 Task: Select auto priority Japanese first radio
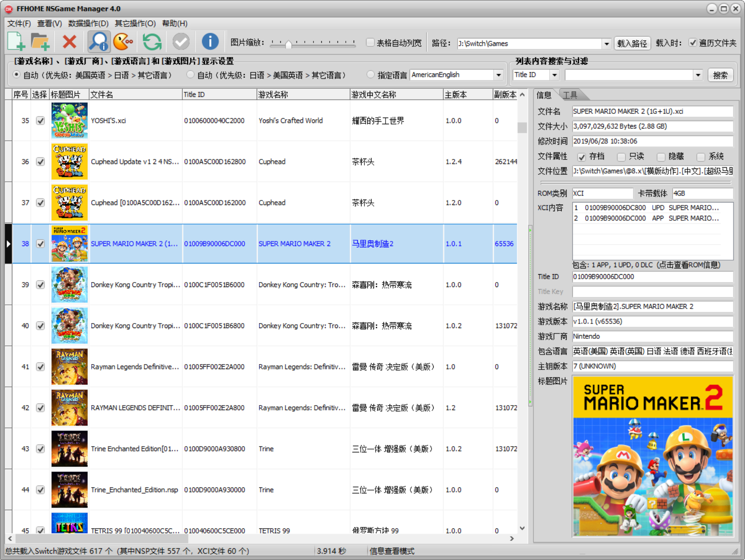pyautogui.click(x=190, y=75)
